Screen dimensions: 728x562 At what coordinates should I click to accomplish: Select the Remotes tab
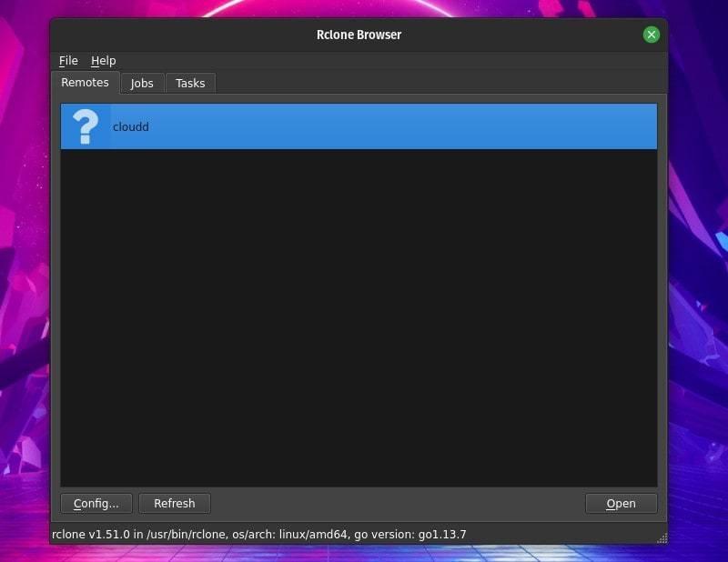tap(84, 82)
